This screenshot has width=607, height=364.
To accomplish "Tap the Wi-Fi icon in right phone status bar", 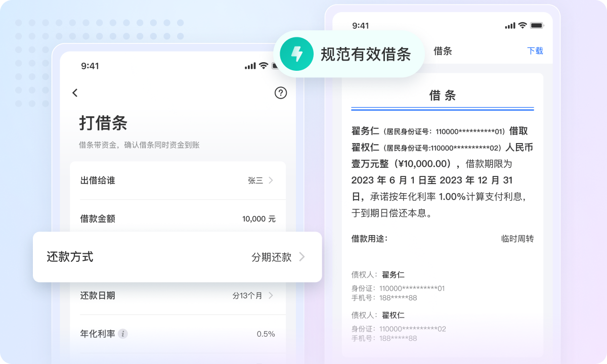I will 523,25.
